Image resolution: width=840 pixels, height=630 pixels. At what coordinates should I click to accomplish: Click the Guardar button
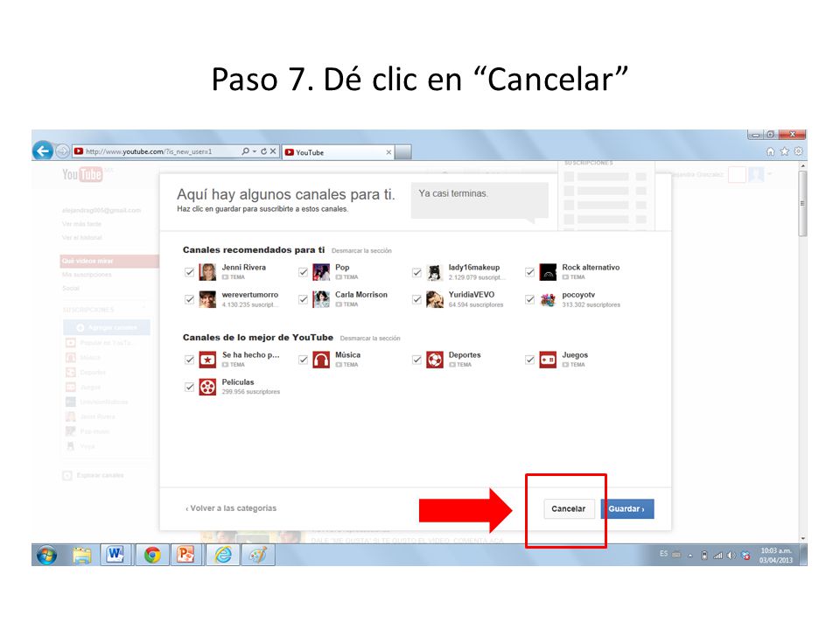tap(626, 509)
